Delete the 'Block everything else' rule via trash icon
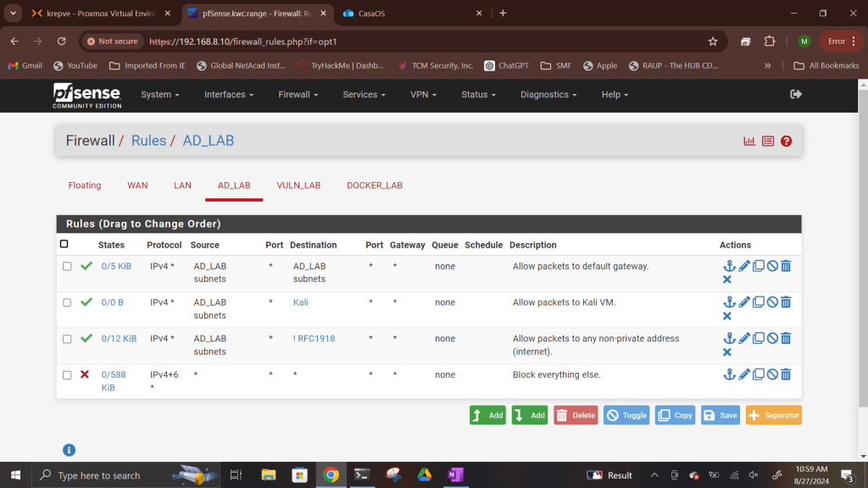This screenshot has height=488, width=868. tap(786, 374)
